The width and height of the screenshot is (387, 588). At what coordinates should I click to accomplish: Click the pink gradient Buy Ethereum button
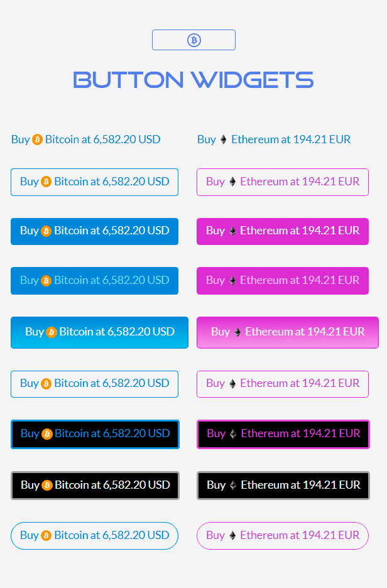pos(288,332)
